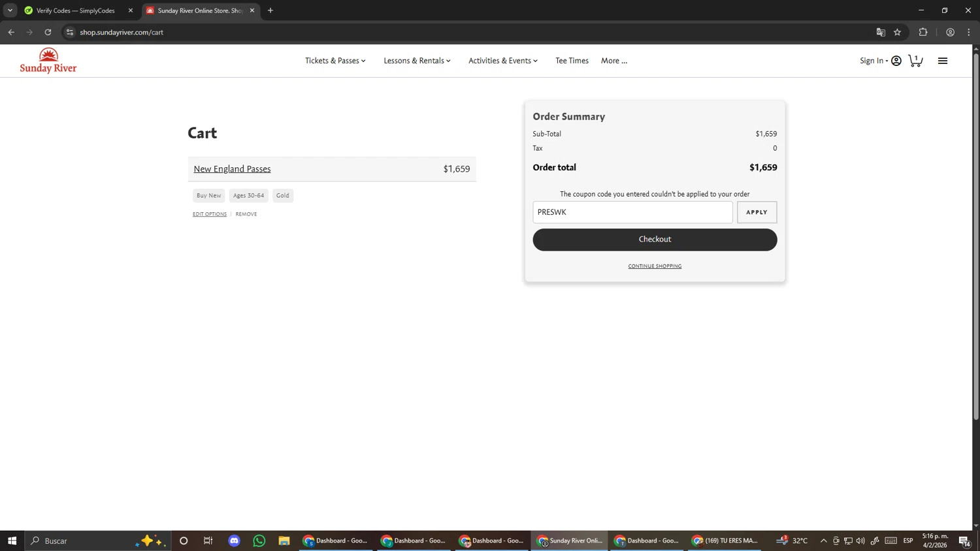Click the CONTINUE SHOPPING link

pos(655,266)
